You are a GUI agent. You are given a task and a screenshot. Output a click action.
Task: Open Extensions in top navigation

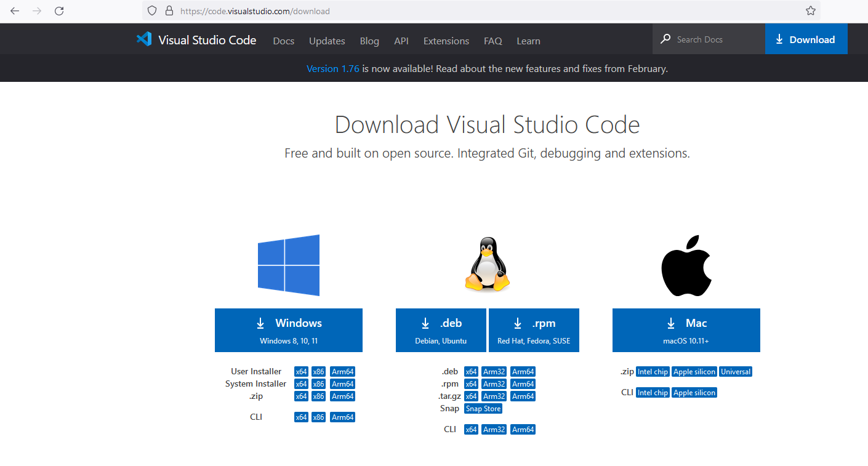[446, 41]
